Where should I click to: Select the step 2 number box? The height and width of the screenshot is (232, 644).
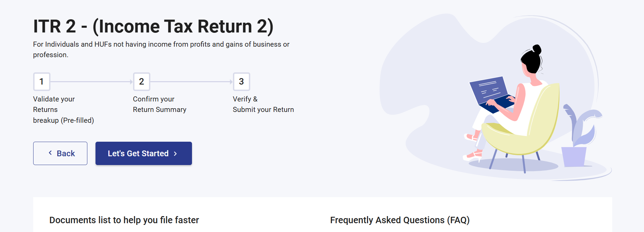pos(142,82)
